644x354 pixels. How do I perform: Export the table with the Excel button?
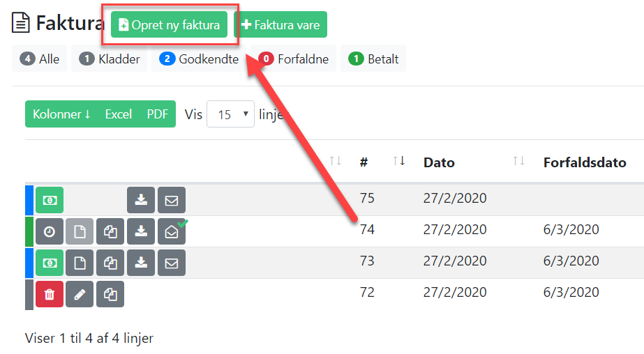[x=119, y=114]
